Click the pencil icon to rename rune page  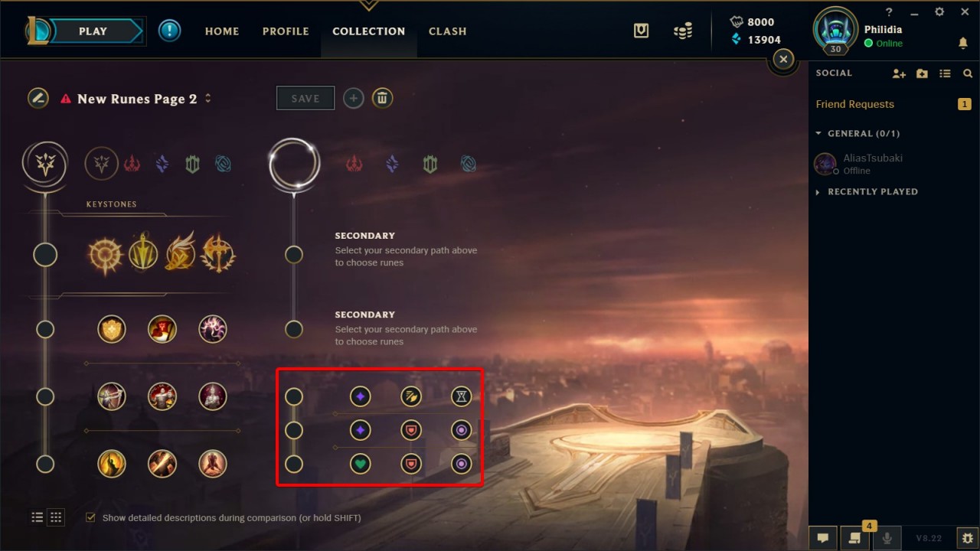coord(38,98)
